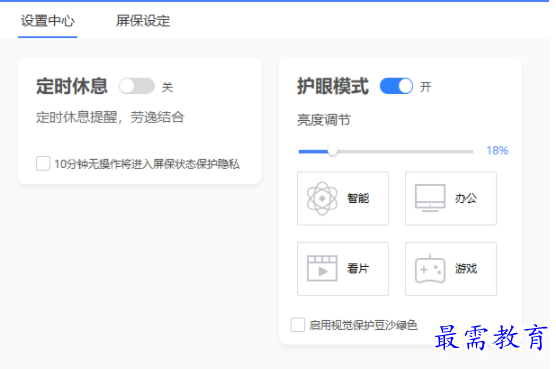Turn on the 定时休息 switch
556x369 pixels.
click(x=137, y=86)
